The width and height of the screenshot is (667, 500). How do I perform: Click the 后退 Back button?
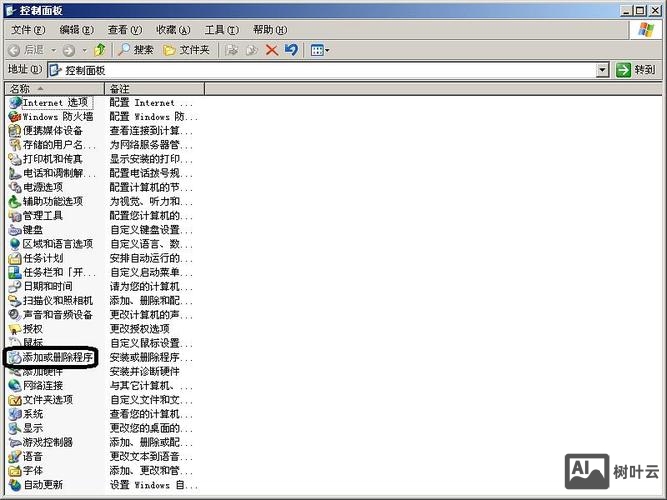[x=26, y=50]
